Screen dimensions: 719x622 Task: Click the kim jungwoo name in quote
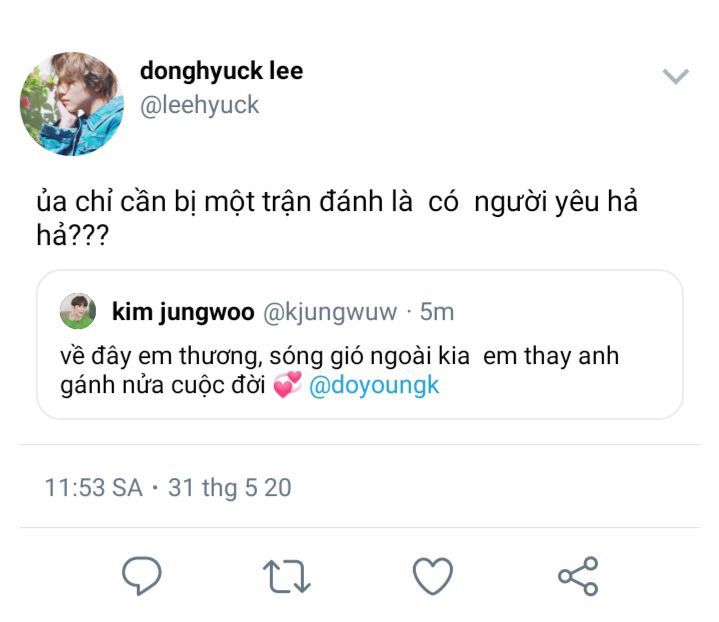[x=183, y=313]
